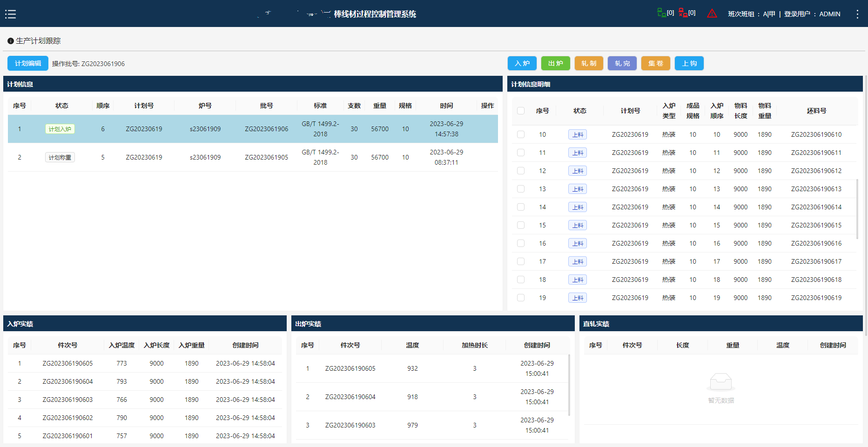The image size is (868, 447).
Task: Click the 坯料号 column header in detail table
Action: pyautogui.click(x=817, y=111)
